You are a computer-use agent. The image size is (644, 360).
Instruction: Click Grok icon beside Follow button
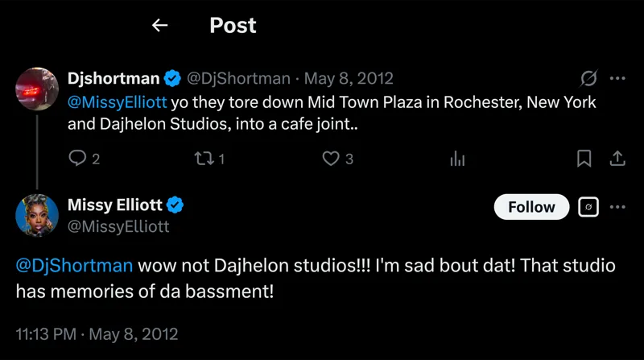tap(588, 207)
